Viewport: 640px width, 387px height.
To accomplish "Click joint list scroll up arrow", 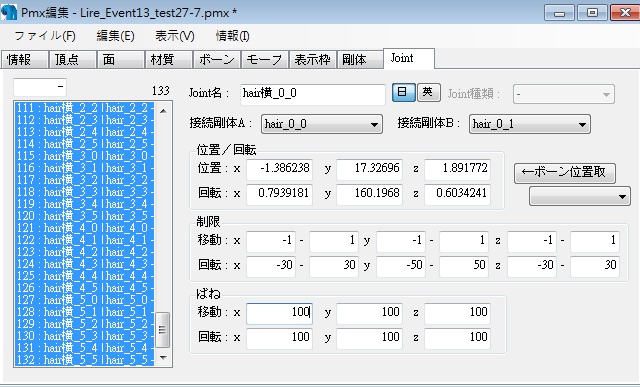I will [x=163, y=111].
